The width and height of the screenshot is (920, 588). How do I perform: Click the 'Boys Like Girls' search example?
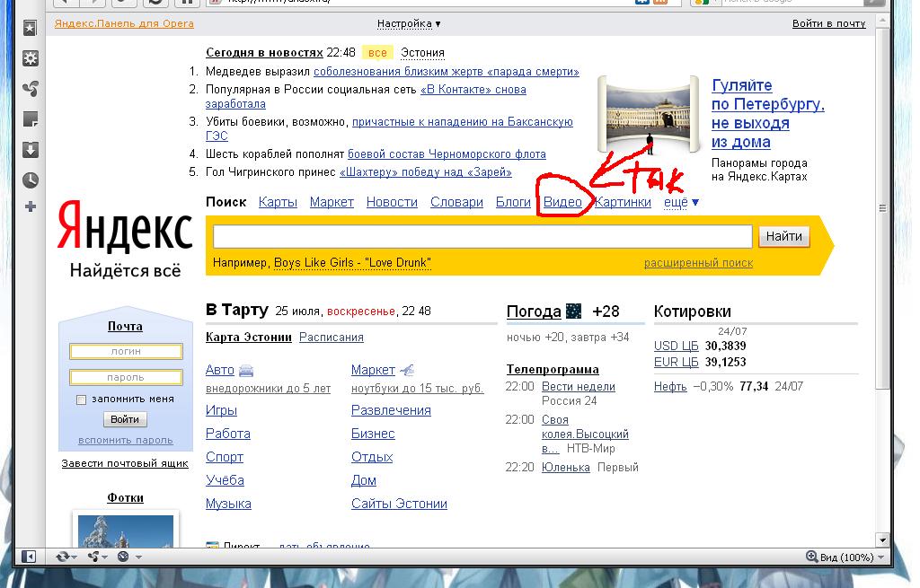pyautogui.click(x=352, y=263)
